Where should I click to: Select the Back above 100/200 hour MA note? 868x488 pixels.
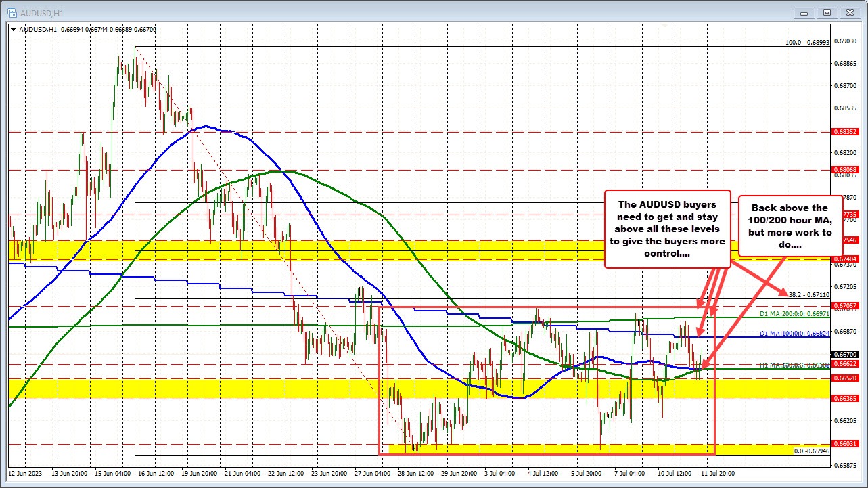pos(790,226)
